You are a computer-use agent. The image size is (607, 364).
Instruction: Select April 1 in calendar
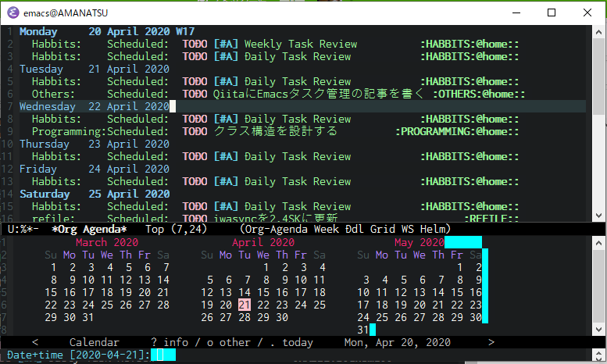(266, 267)
